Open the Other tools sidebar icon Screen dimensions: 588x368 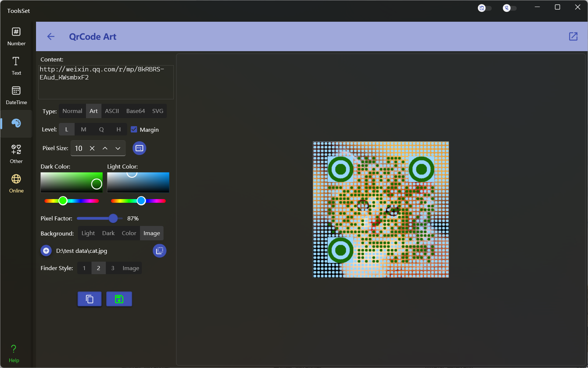click(16, 154)
